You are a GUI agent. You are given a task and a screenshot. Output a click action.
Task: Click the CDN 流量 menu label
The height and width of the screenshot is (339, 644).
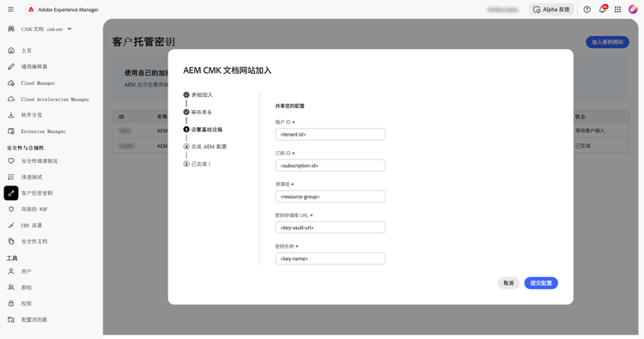pyautogui.click(x=32, y=226)
